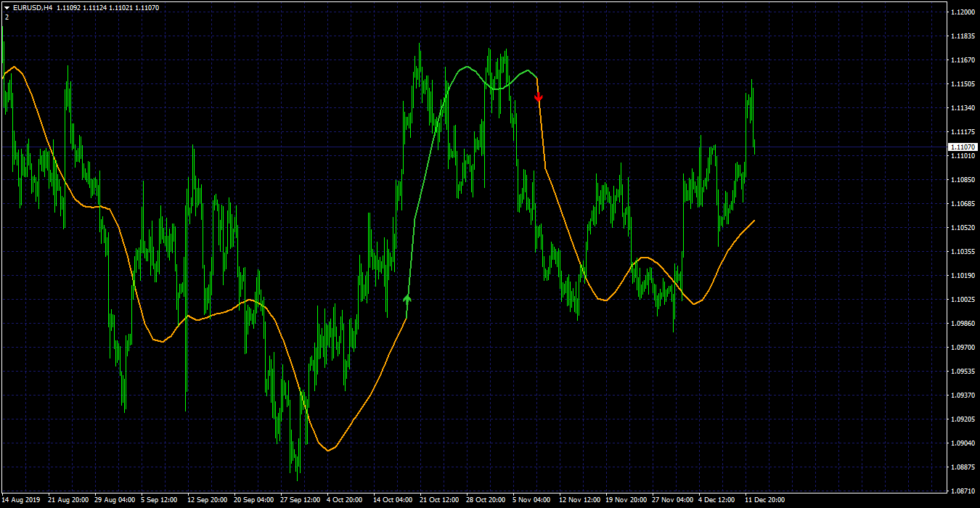Click the 12 Nov 12:00 time label
The height and width of the screenshot is (508, 980).
[x=579, y=500]
